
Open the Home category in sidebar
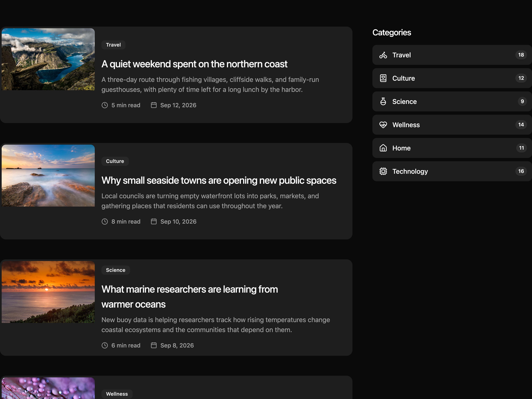[452, 148]
